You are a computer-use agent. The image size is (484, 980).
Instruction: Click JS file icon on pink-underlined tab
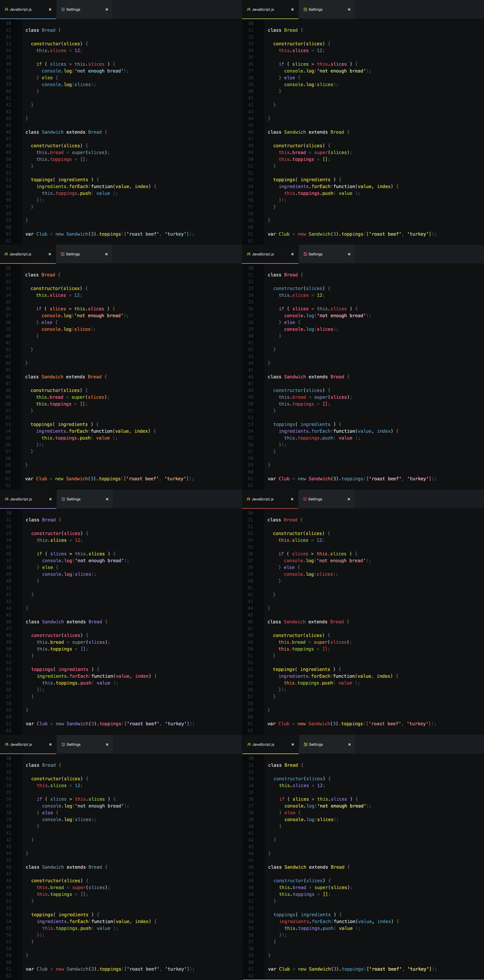[x=249, y=254]
